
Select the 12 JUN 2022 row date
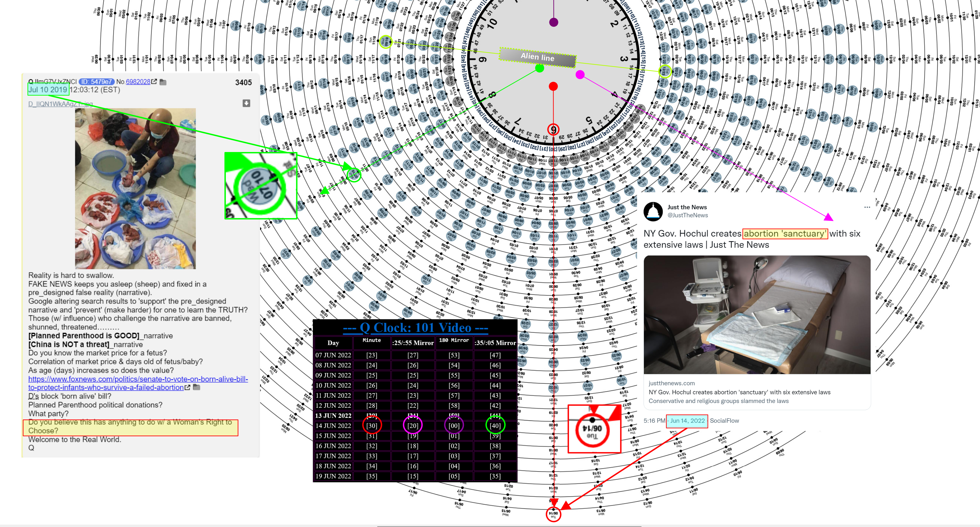click(x=333, y=406)
